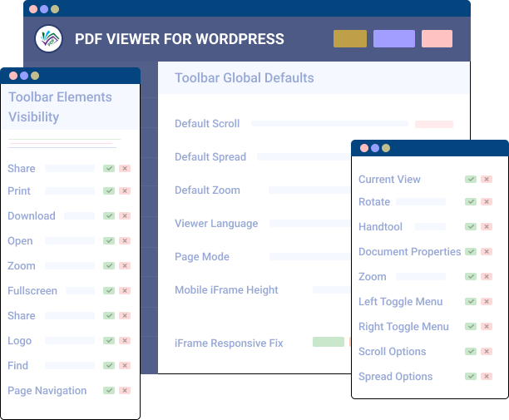
Task: Click green iFrame Responsive Fix button
Action: [329, 342]
